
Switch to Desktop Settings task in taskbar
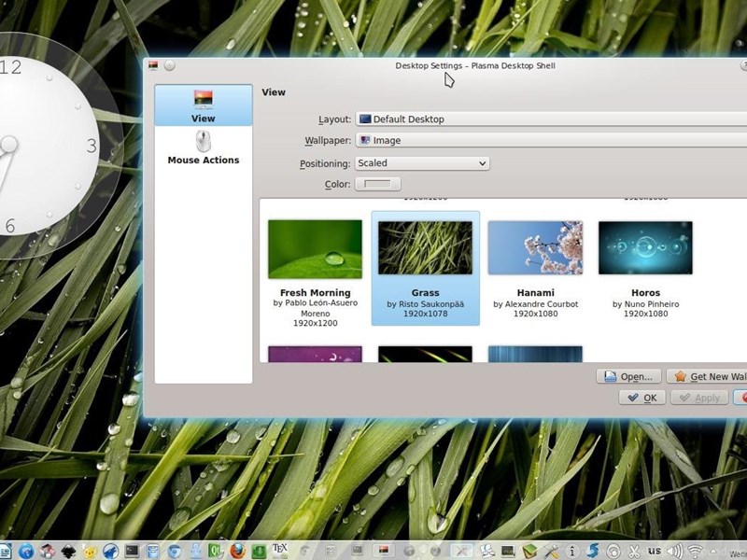pos(384,551)
